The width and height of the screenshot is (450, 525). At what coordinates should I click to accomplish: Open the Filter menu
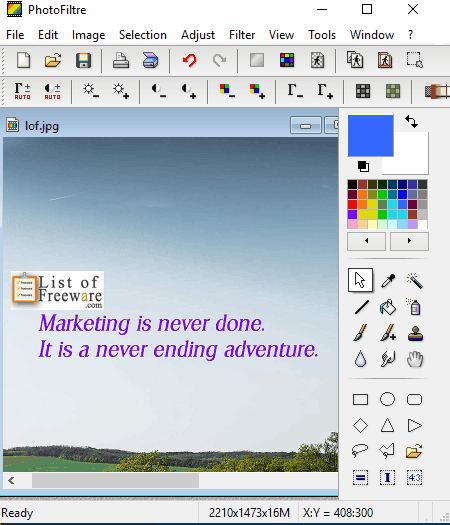242,35
